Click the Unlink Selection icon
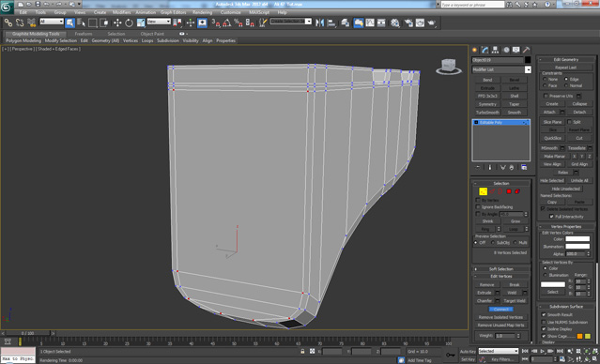Viewport: 600px width, 364px height. (20, 23)
